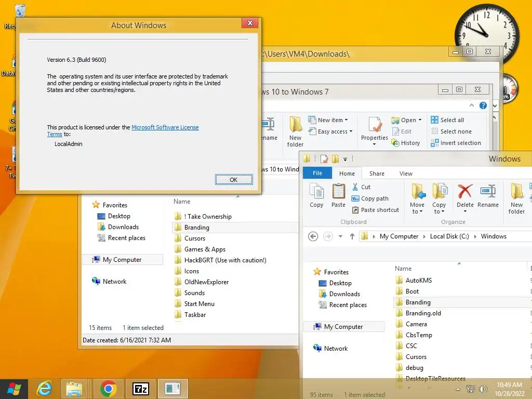Viewport: 532px width, 399px height.
Task: Open the Open dropdown in ribbon
Action: point(406,120)
